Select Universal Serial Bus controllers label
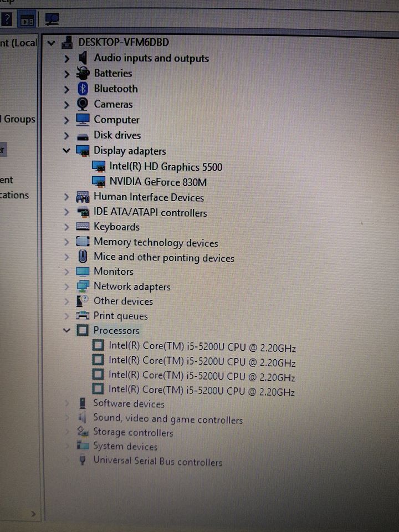The image size is (399, 532). [x=158, y=461]
